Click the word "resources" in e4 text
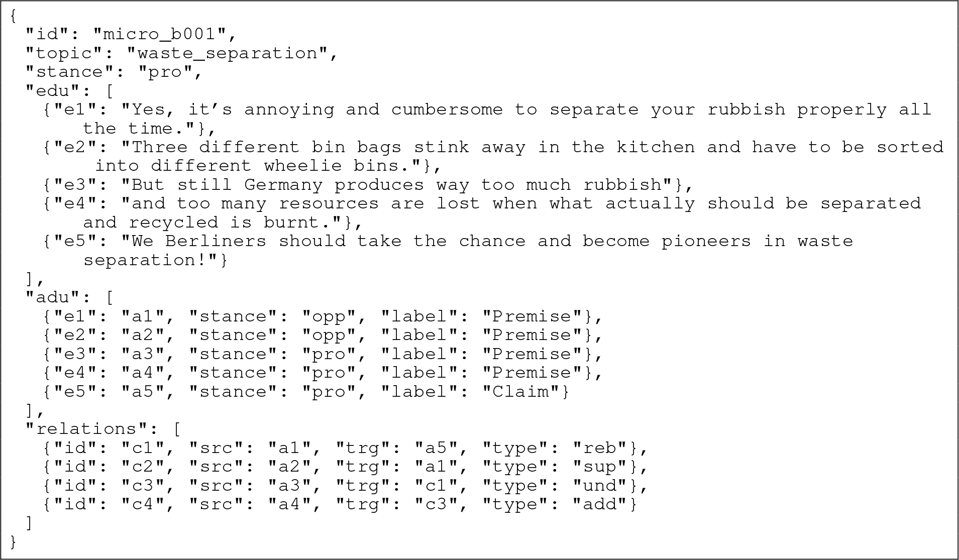Screen dimensions: 959x560 point(329,203)
